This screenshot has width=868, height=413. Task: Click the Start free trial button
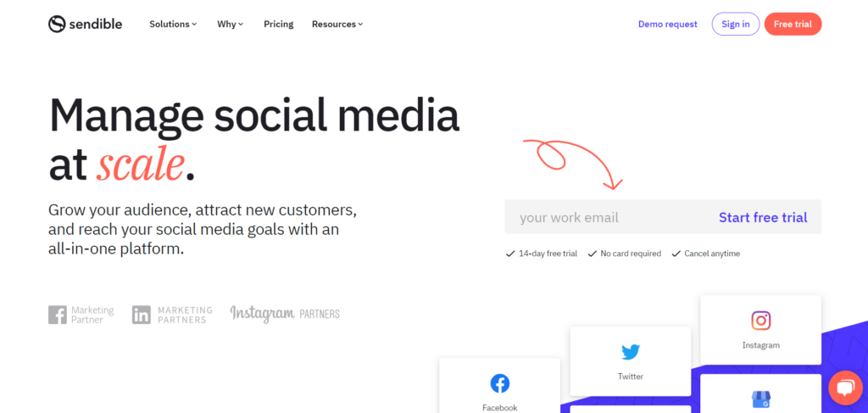coord(763,217)
